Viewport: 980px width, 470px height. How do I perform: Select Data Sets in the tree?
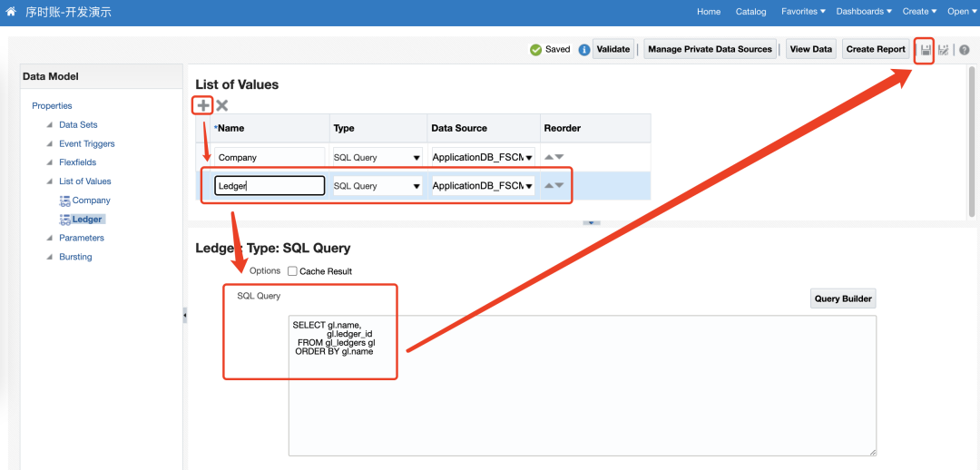pos(78,125)
